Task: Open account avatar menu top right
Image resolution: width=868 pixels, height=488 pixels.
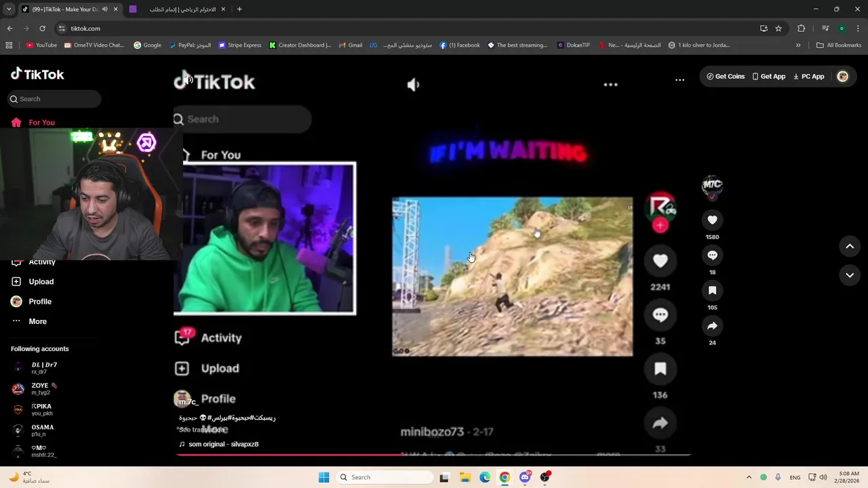Action: pyautogui.click(x=843, y=77)
